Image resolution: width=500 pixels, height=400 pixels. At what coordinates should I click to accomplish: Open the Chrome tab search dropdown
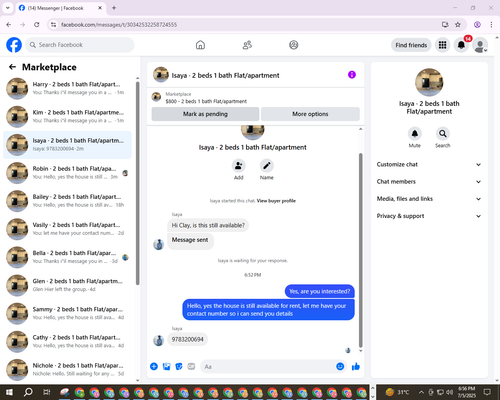[8, 8]
